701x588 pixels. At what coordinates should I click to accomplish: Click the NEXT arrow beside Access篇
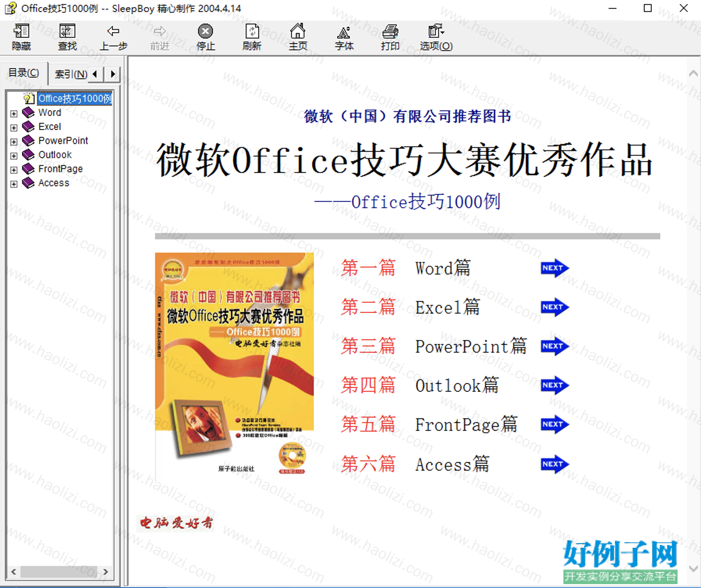(555, 464)
